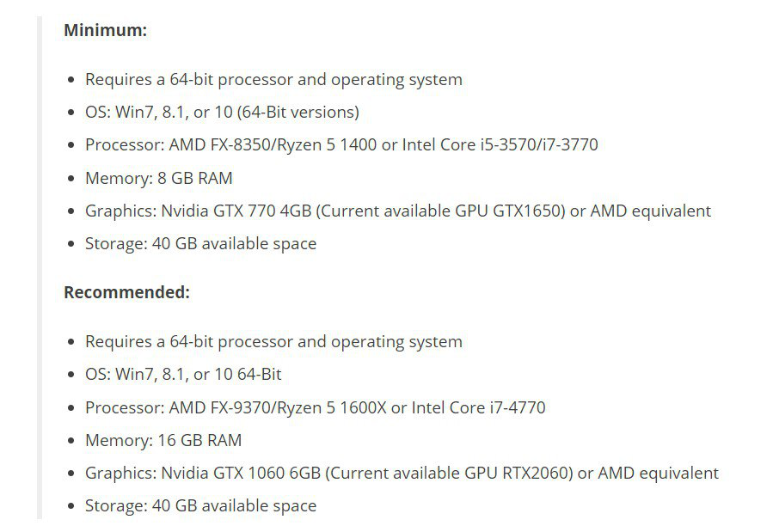Click the bullet point before "Memory: 8 GB RAM"

click(x=71, y=180)
